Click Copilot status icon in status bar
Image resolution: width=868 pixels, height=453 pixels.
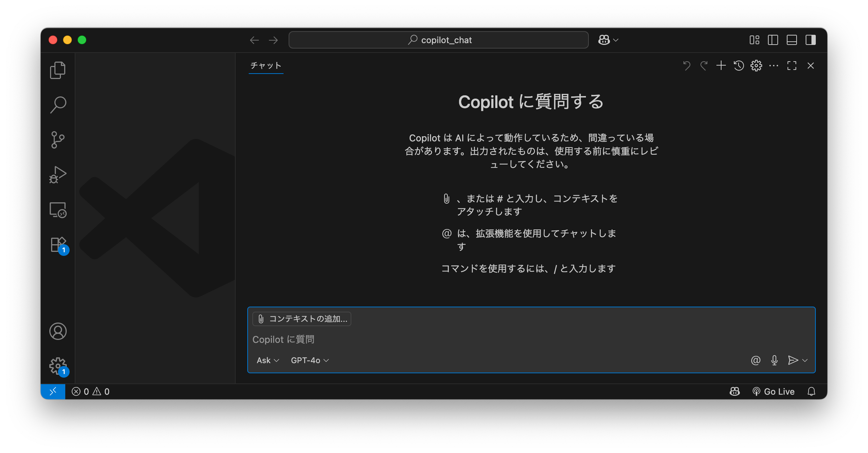tap(735, 391)
